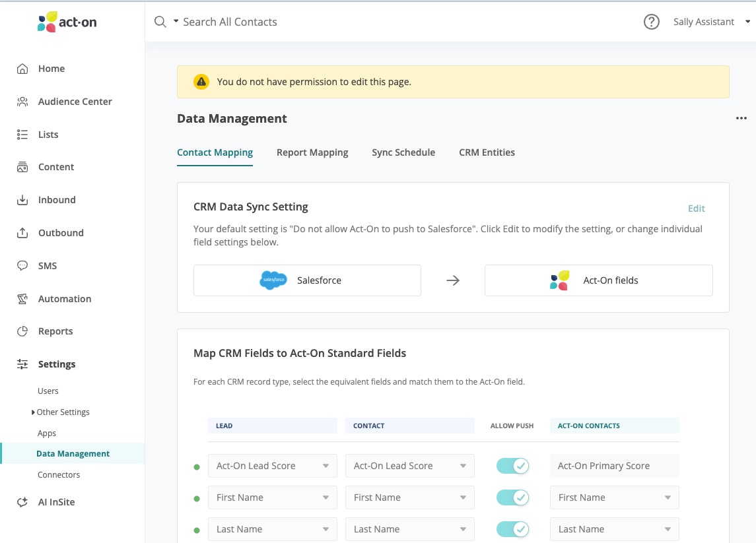Open Reports in the sidebar

click(x=55, y=331)
